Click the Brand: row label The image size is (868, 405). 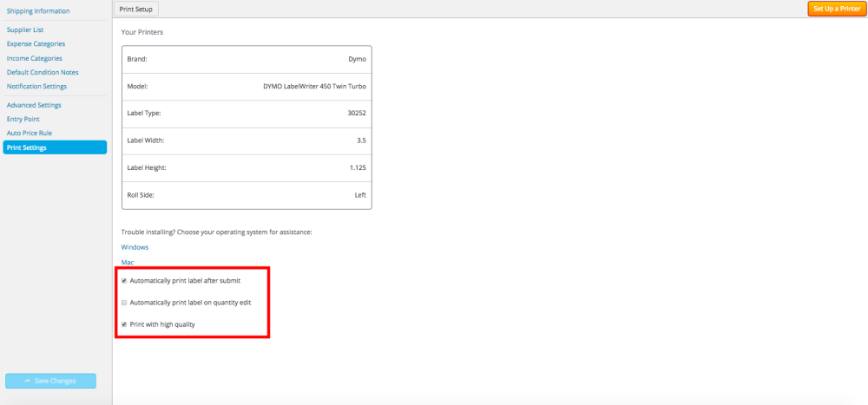click(x=137, y=59)
